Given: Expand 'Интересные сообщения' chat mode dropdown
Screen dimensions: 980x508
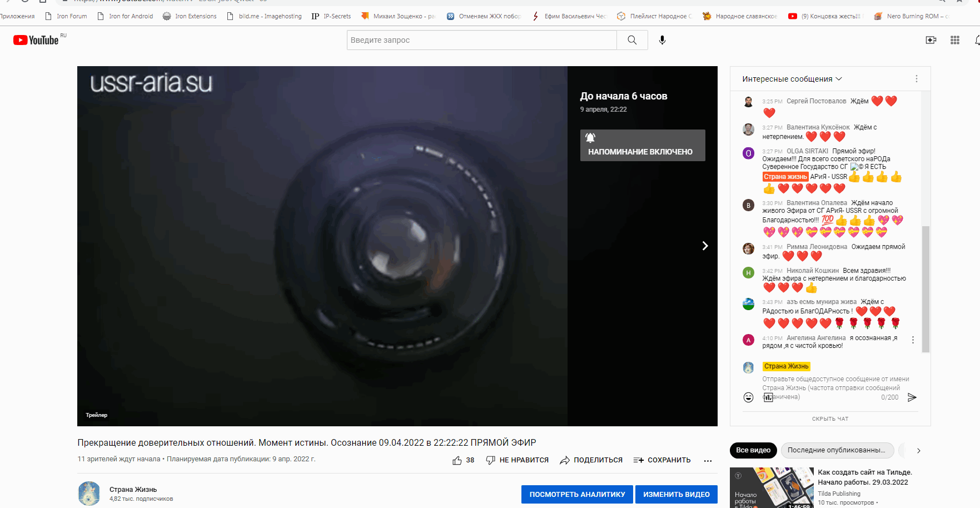Looking at the screenshot, I should coord(792,79).
